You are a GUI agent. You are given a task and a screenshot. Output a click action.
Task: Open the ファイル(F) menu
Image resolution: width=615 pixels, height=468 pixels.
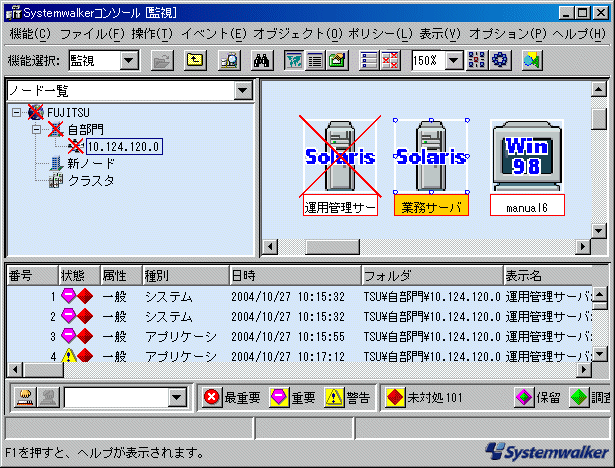point(92,34)
